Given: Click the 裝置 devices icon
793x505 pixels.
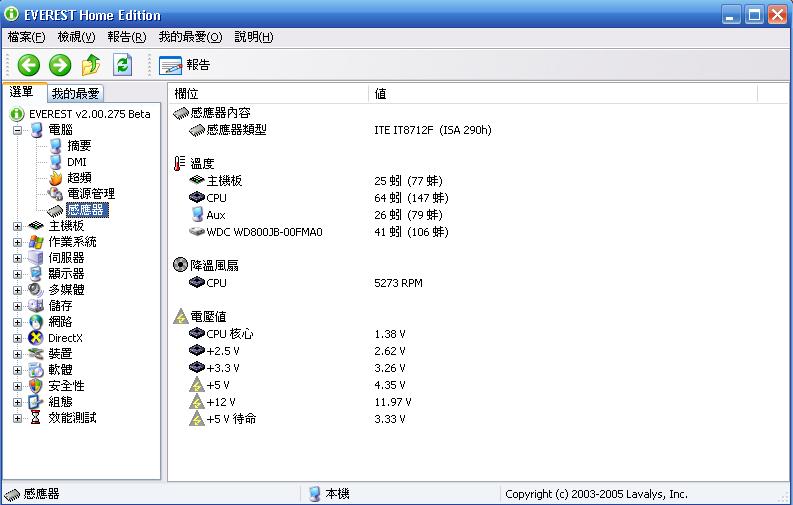Looking at the screenshot, I should point(36,354).
